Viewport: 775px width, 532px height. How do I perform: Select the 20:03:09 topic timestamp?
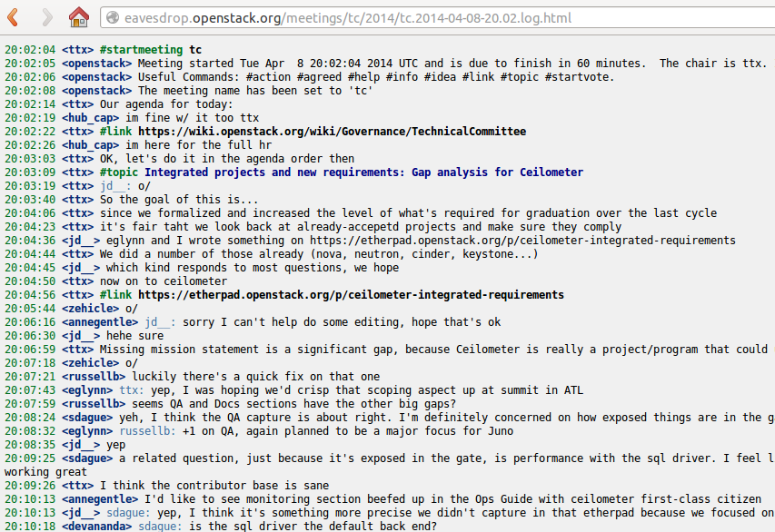30,172
